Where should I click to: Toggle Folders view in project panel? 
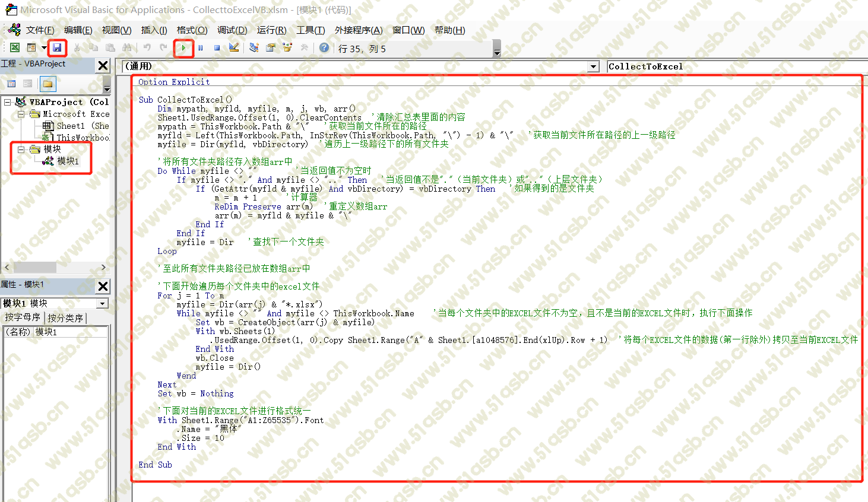coord(48,84)
